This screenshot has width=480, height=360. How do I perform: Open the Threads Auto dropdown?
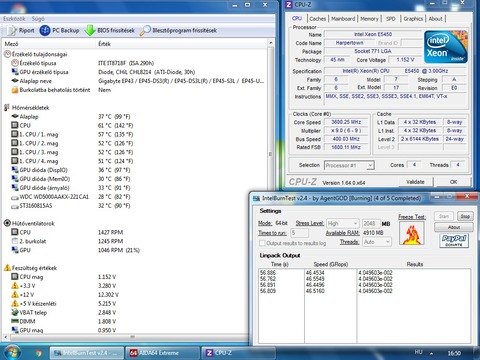click(x=377, y=242)
